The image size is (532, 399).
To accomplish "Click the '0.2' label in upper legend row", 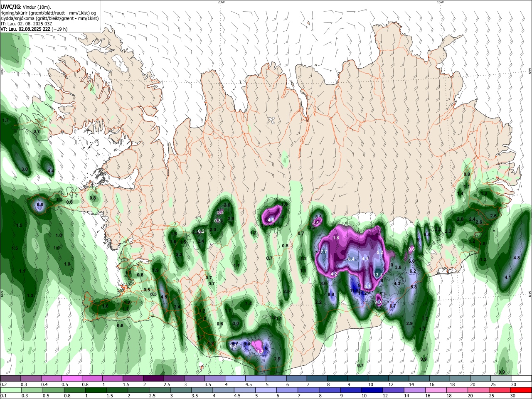I will click(3, 384).
